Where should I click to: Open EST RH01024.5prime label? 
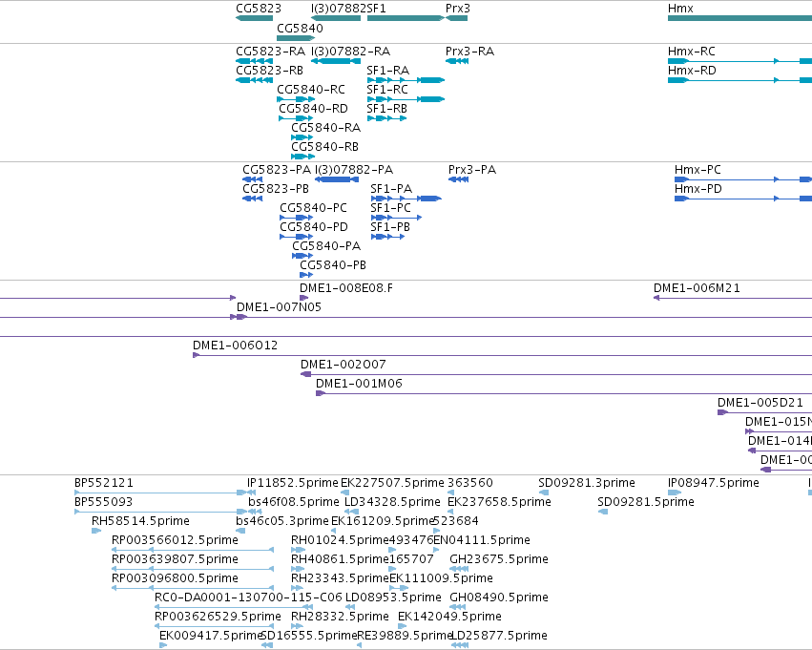[x=340, y=540]
